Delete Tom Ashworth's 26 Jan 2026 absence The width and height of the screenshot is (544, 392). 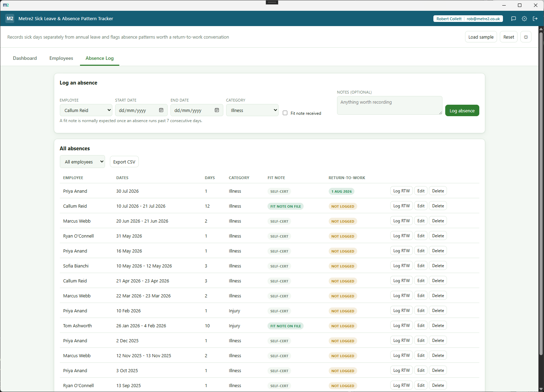[438, 326]
